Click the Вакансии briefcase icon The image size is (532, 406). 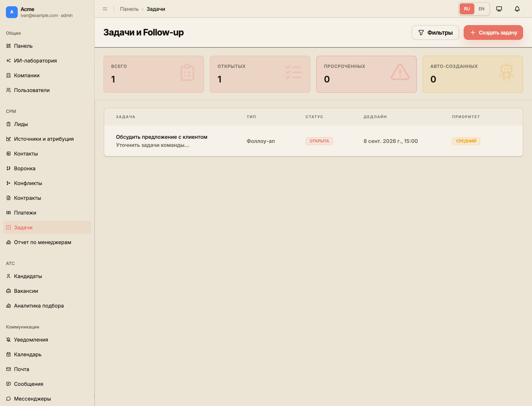click(9, 291)
